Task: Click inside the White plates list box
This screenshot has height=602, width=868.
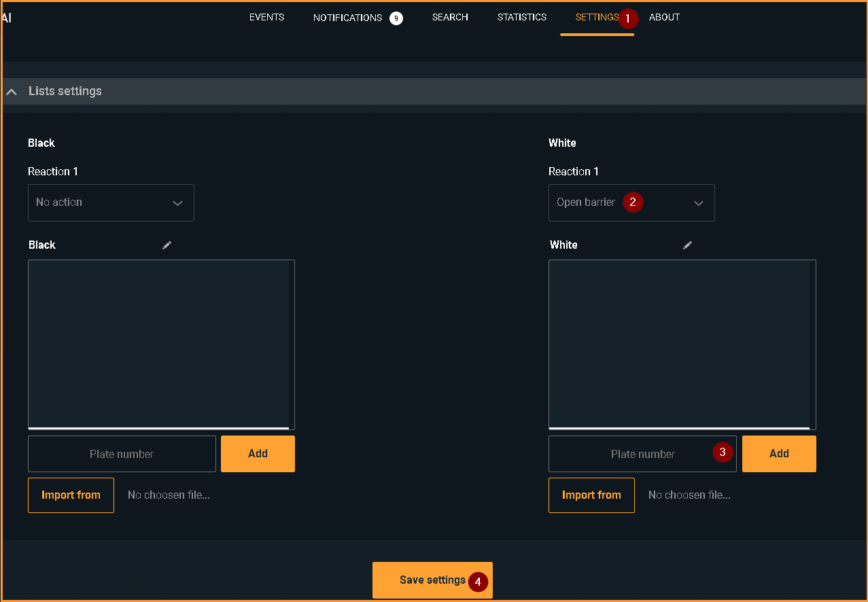Action: pos(682,344)
